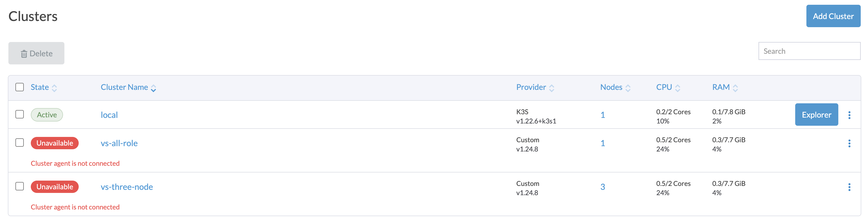868x224 pixels.
Task: Open the local cluster details
Action: (x=109, y=115)
